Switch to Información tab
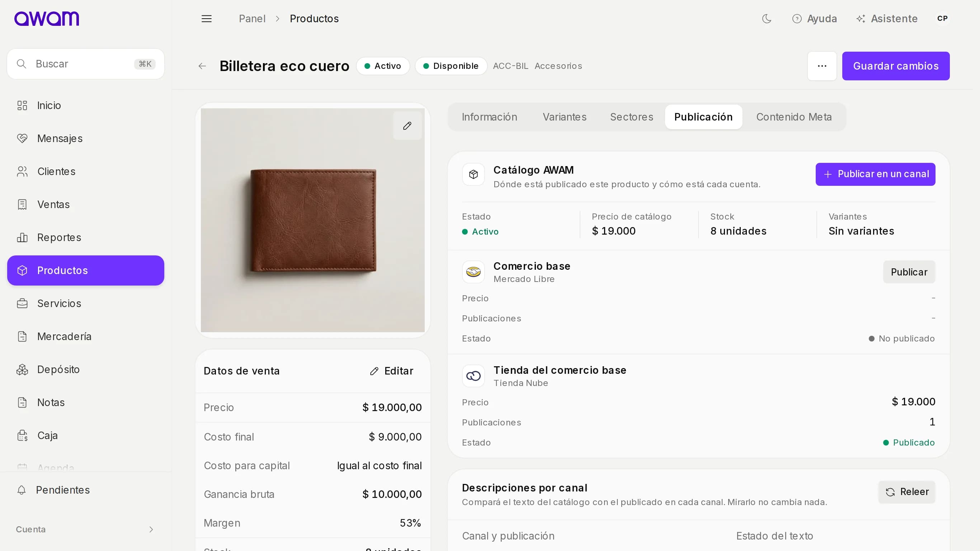This screenshot has width=980, height=551. point(489,117)
